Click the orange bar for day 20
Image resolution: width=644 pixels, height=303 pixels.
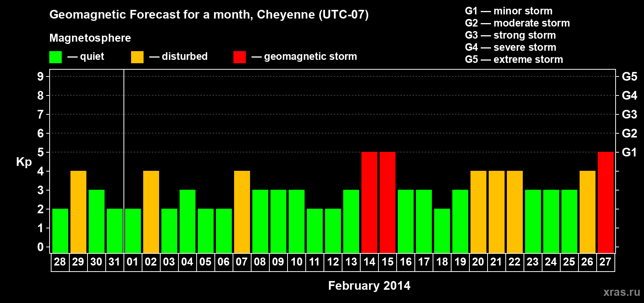pos(478,212)
